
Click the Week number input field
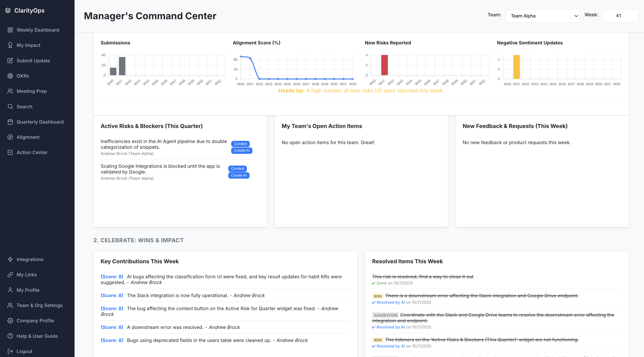tap(621, 15)
